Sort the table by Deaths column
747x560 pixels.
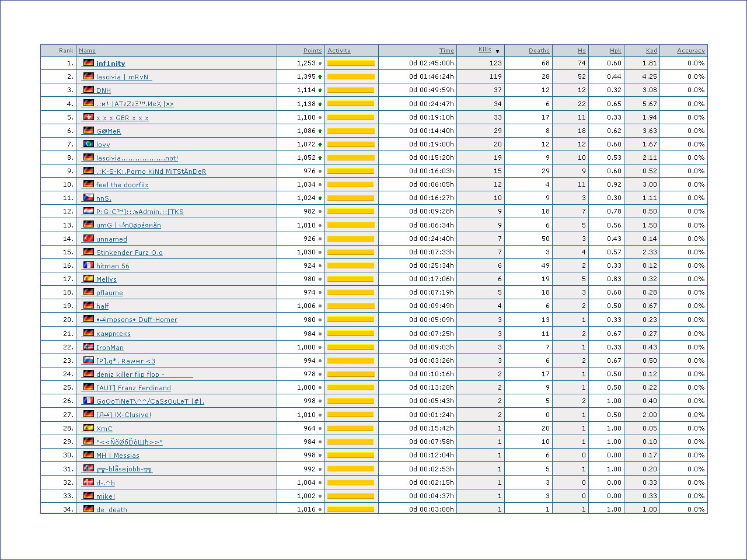[x=539, y=51]
